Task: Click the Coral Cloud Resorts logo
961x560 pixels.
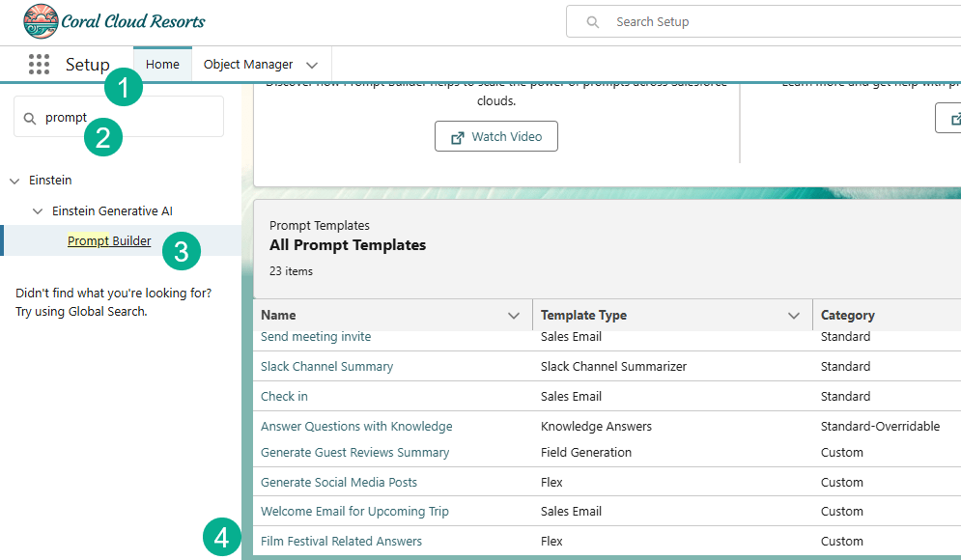Action: 114,21
